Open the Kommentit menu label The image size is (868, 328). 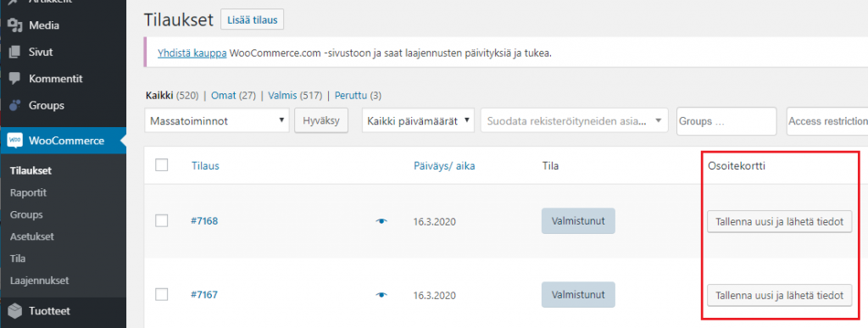click(56, 79)
